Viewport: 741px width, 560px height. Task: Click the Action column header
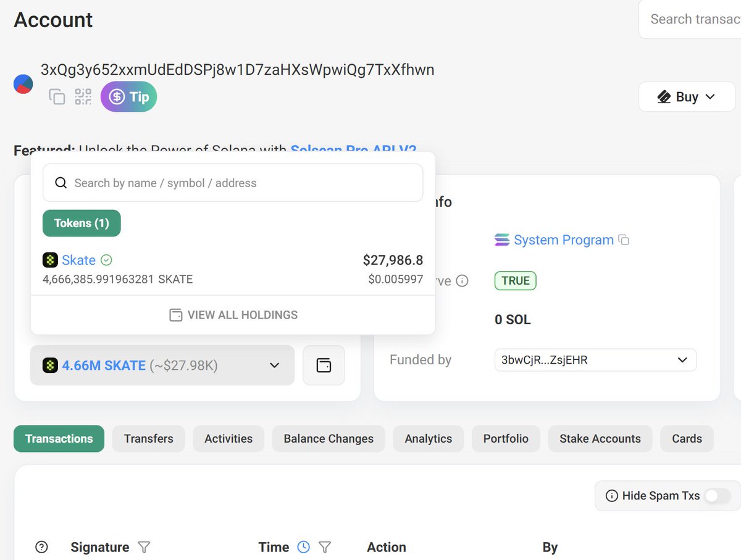387,547
